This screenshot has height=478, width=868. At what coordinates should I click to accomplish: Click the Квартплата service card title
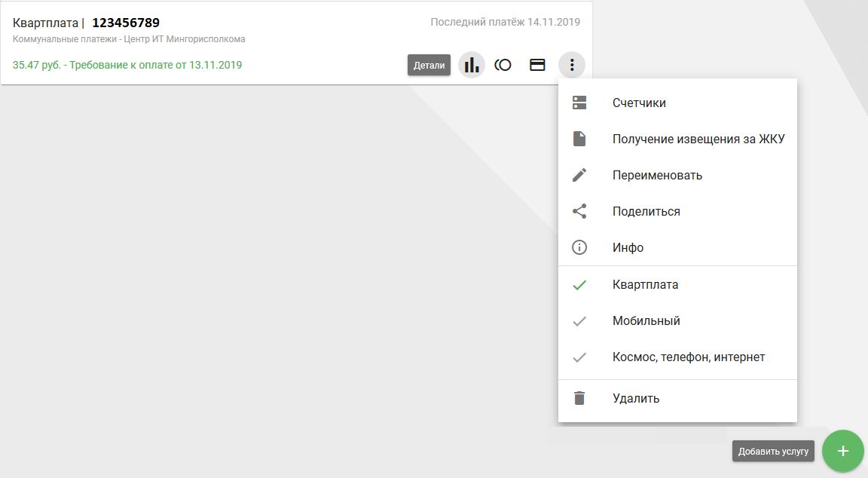click(x=45, y=23)
